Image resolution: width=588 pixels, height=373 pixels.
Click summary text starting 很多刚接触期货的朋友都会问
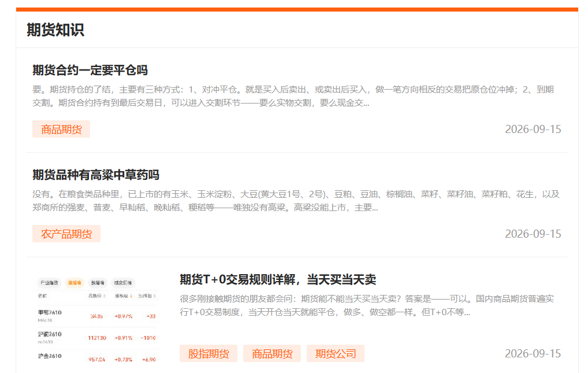click(x=367, y=305)
